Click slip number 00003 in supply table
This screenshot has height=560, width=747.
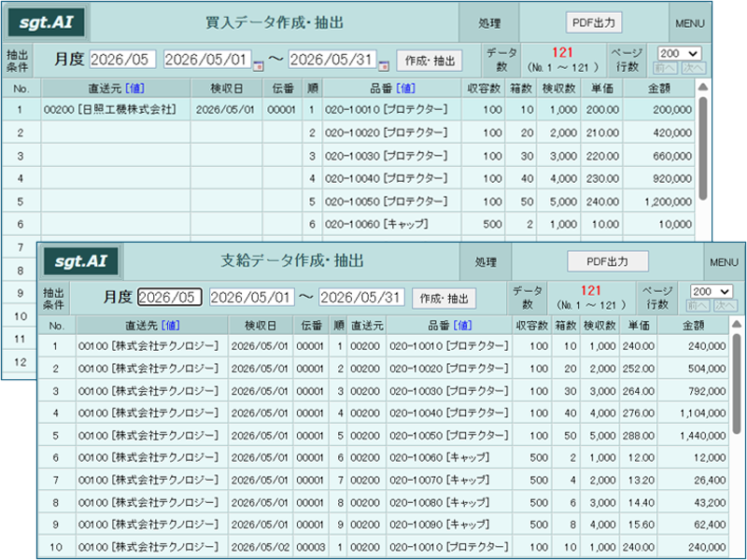(310, 547)
